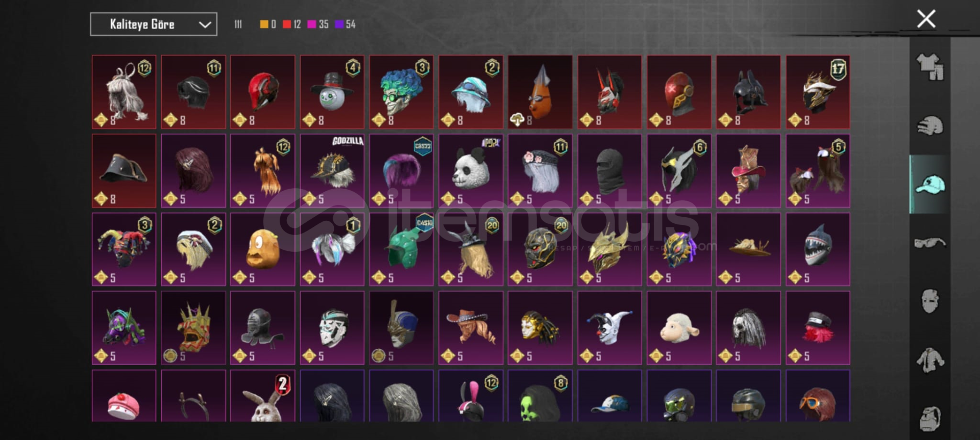
Task: Click the dropdown chevron arrow
Action: (x=205, y=24)
